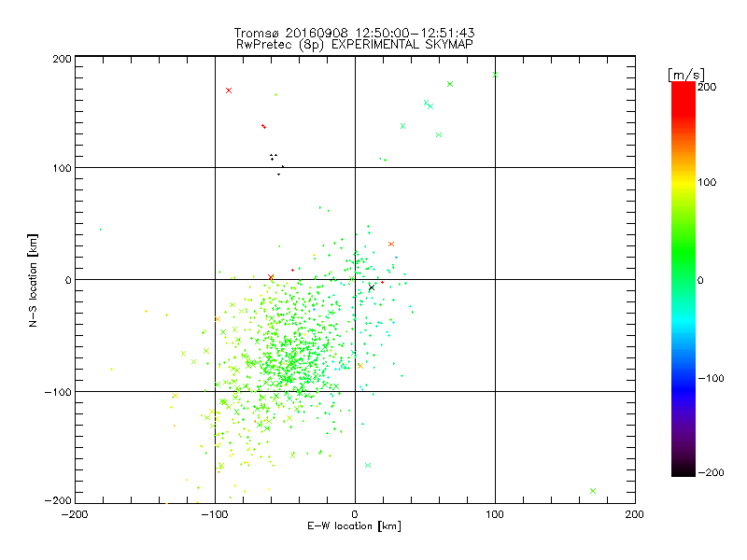Click the subtitle "RwPretec (8p) EXPERIMENTAL SKYMAP"
This screenshot has width=747, height=560.
(355, 45)
